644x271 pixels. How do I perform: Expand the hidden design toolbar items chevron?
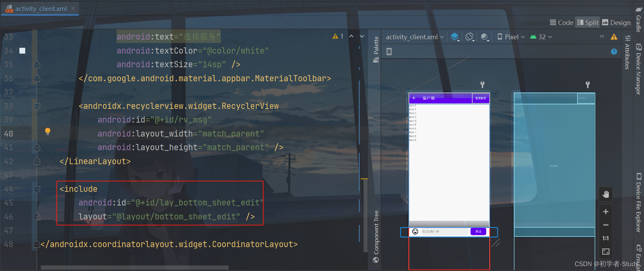602,37
